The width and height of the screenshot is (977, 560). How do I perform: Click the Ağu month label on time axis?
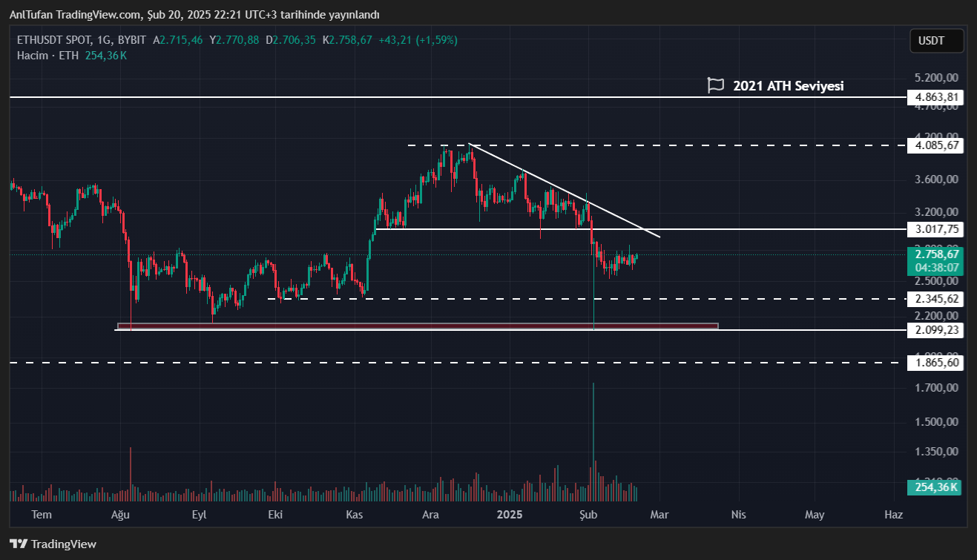(120, 515)
